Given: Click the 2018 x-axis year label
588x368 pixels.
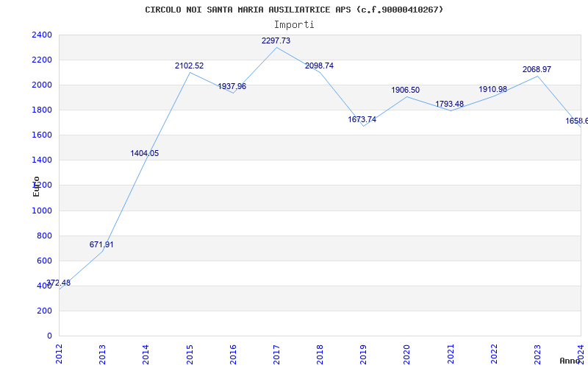Looking at the screenshot, I should (320, 354).
